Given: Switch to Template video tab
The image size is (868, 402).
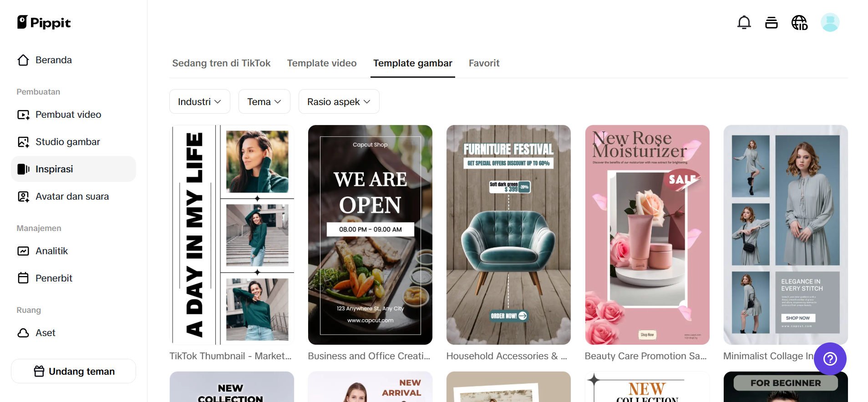Looking at the screenshot, I should pos(321,63).
